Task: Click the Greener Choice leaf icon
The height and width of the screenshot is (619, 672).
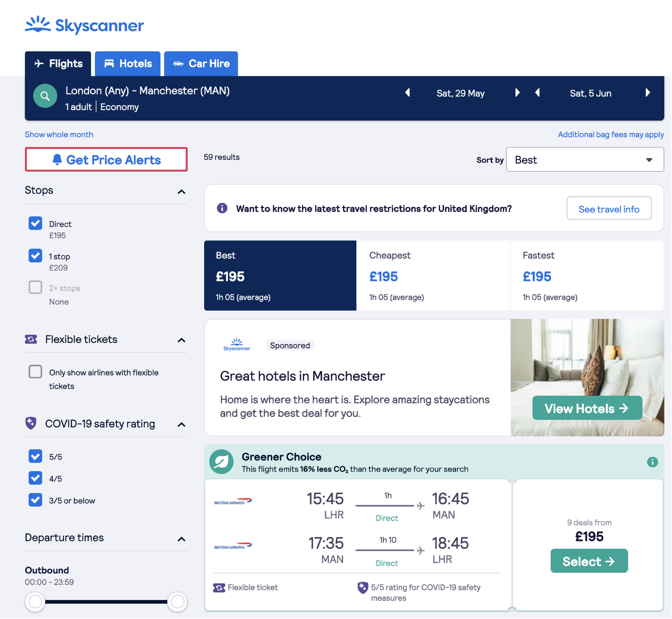Action: click(x=221, y=462)
